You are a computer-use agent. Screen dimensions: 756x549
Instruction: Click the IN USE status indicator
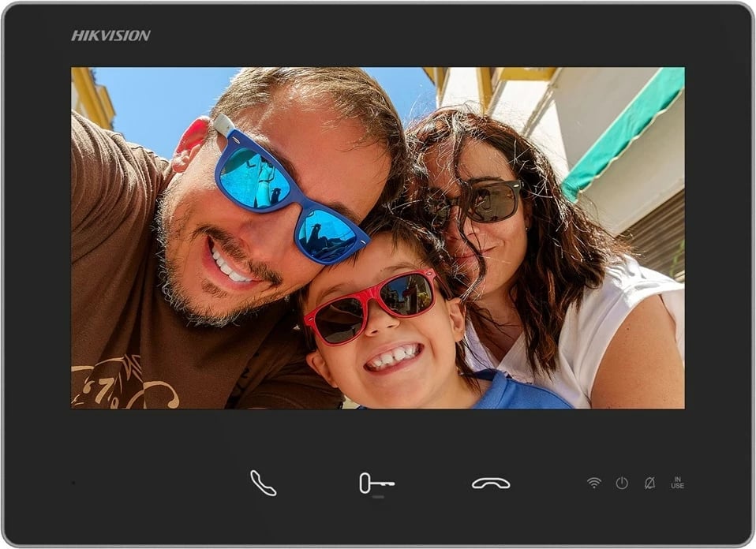coord(677,483)
